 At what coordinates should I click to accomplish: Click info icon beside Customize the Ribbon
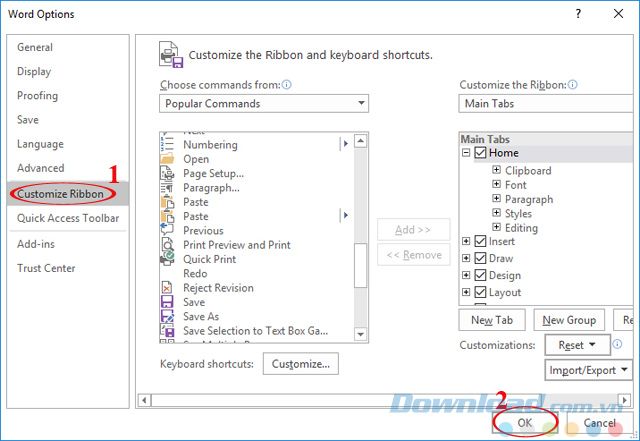tap(573, 85)
